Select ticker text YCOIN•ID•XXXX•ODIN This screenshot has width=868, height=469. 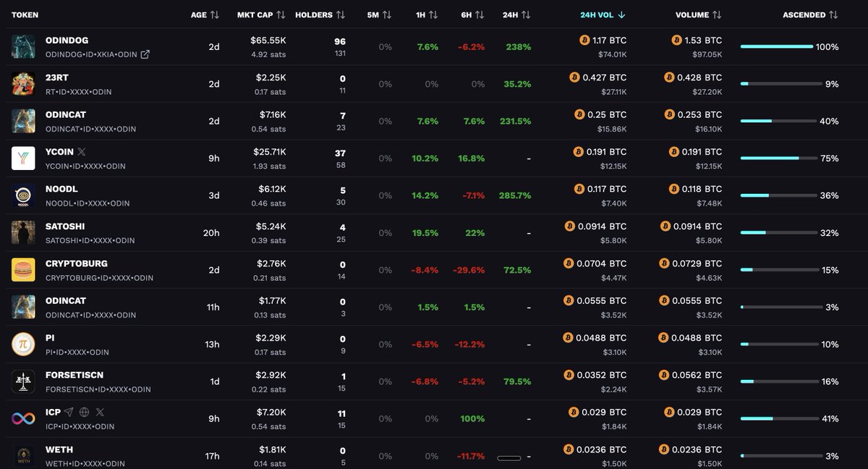(x=85, y=166)
